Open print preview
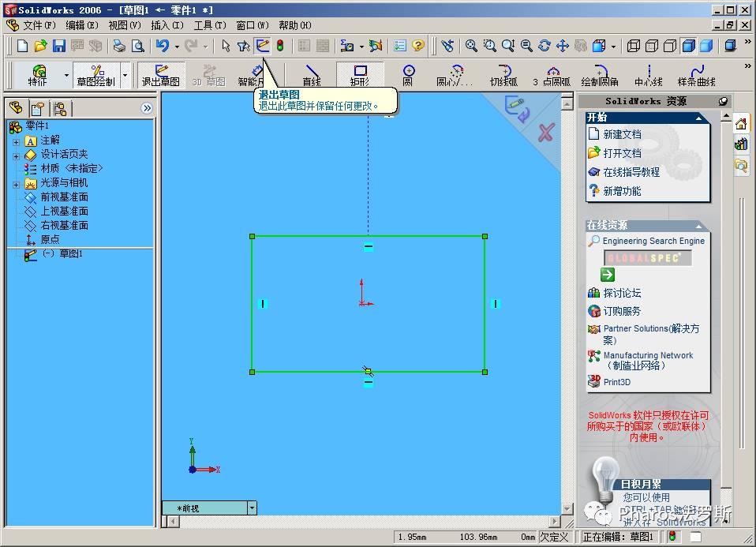 click(x=138, y=46)
